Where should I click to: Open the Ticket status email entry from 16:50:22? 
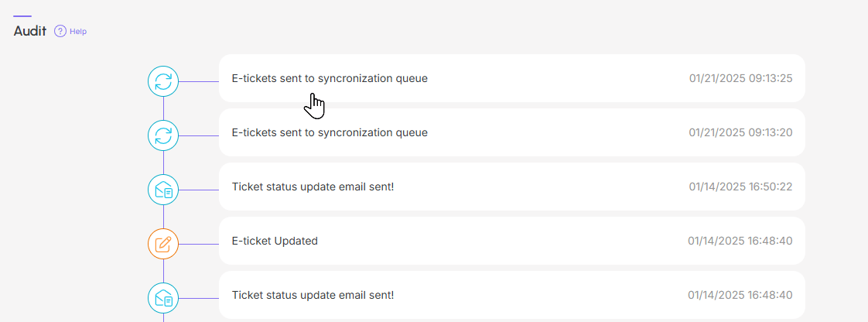point(512,187)
